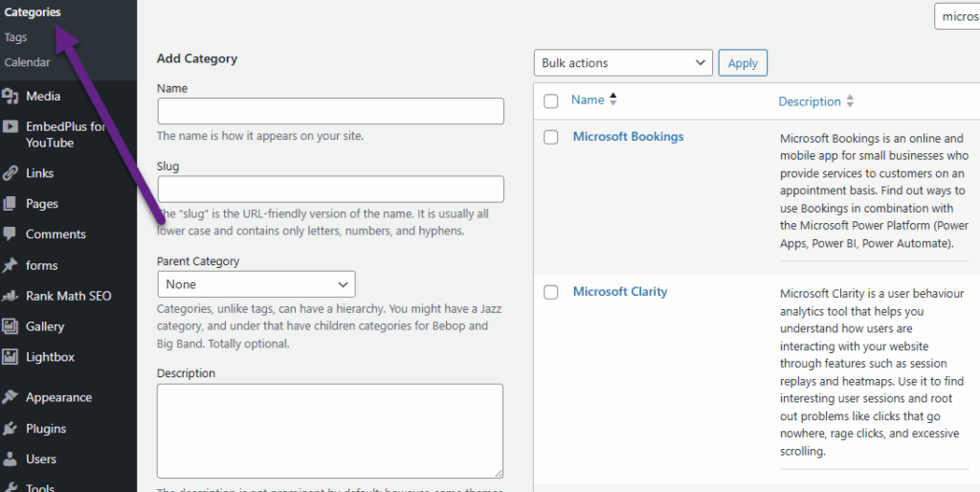
Task: Click the Appearance paintbrush icon
Action: [x=11, y=397]
